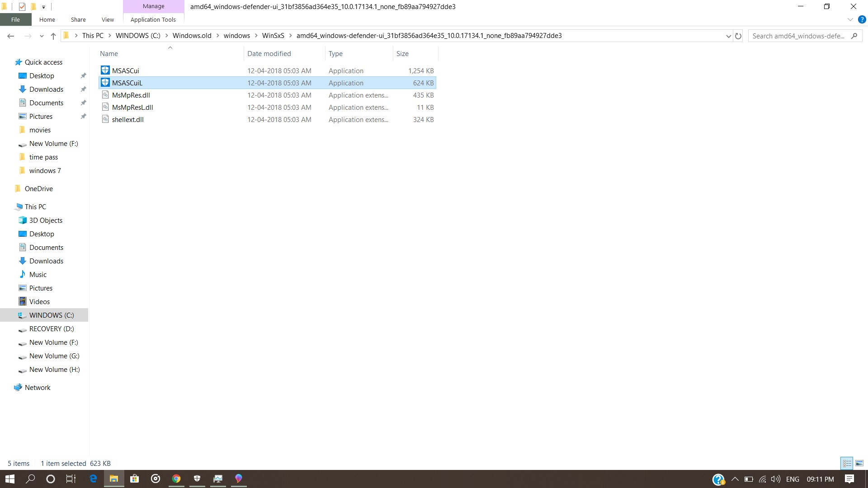Click the search folder input box

point(798,36)
